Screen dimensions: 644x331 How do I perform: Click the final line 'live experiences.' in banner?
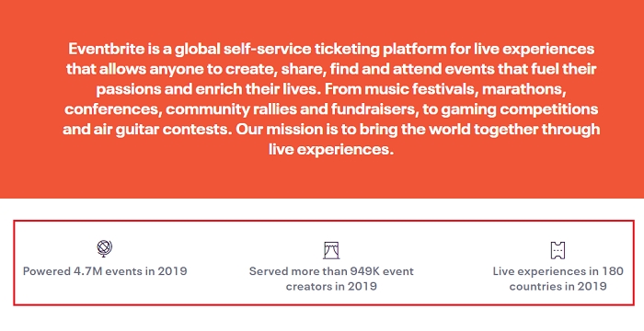pos(331,150)
